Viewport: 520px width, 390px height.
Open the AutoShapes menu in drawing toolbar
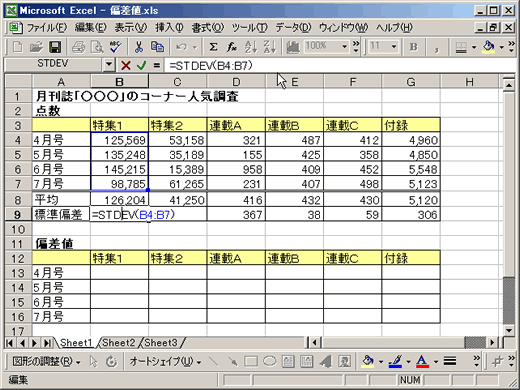click(x=165, y=361)
